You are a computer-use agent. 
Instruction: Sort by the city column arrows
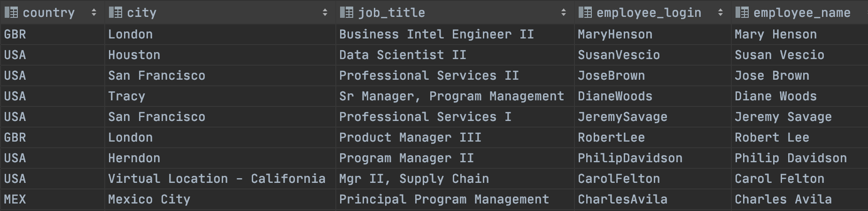(x=325, y=13)
